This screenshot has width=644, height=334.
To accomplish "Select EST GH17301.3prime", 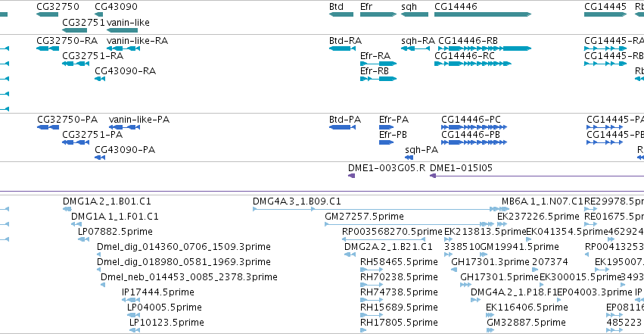I will pyautogui.click(x=454, y=270).
